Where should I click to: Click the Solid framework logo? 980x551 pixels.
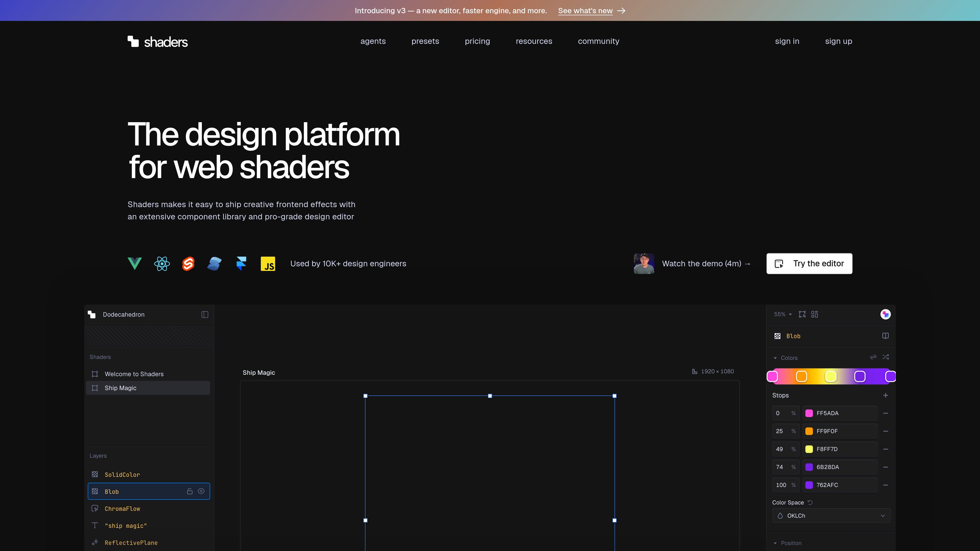point(215,264)
